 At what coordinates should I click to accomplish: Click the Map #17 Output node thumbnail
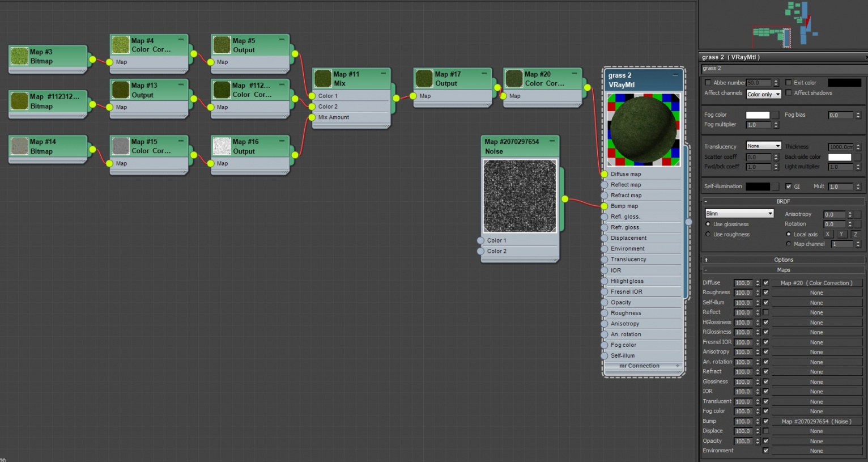(x=424, y=78)
